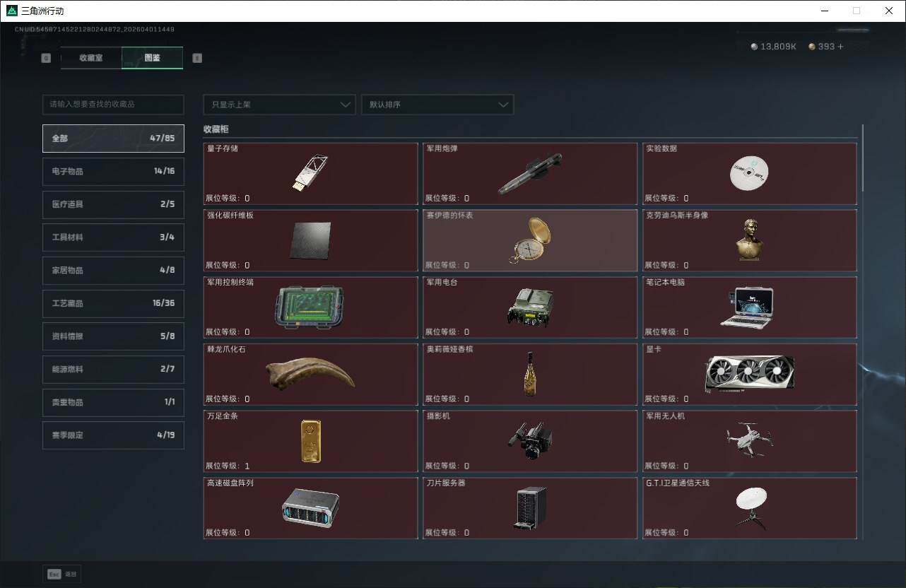The image size is (906, 588).
Task: Select the 家居物品 category
Action: click(113, 270)
